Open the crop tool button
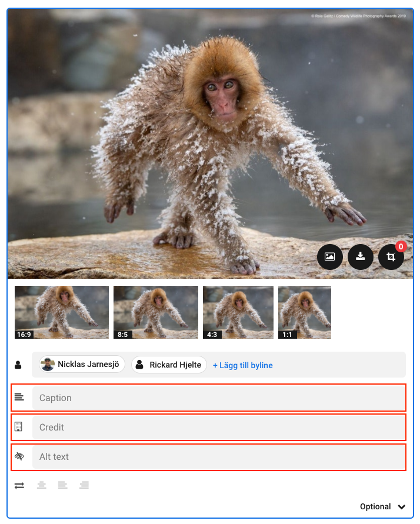 click(x=391, y=257)
